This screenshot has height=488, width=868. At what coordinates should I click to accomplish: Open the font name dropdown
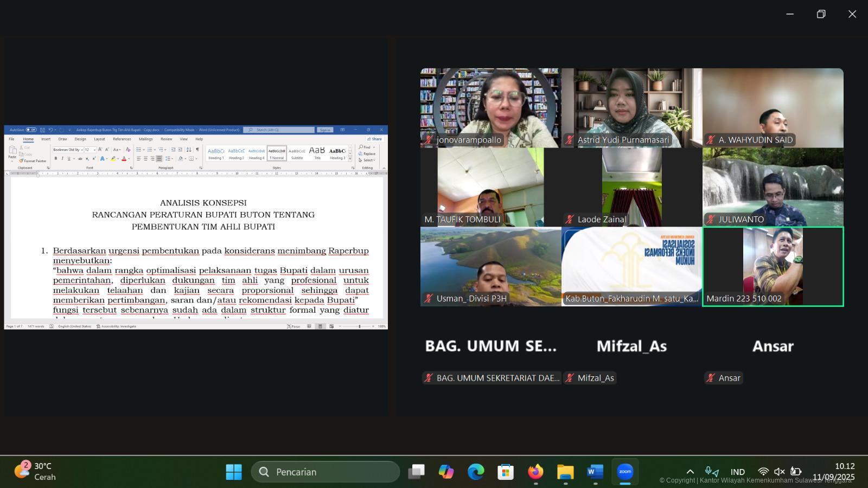click(82, 150)
